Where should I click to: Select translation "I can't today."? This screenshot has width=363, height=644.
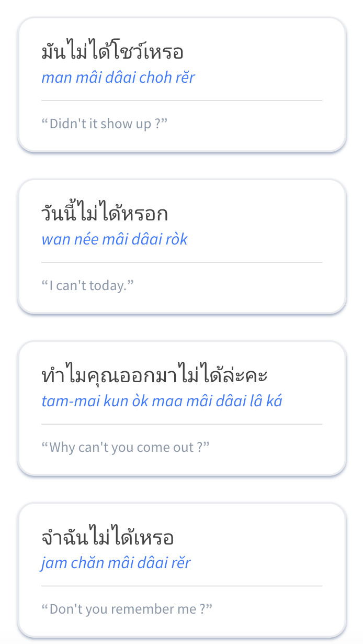(x=88, y=286)
